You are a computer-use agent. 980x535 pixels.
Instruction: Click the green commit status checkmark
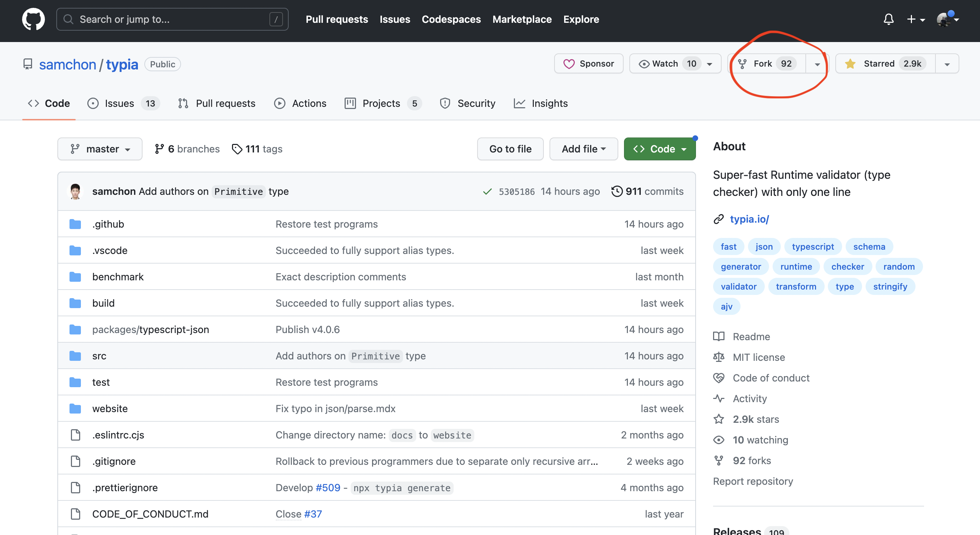(x=487, y=192)
